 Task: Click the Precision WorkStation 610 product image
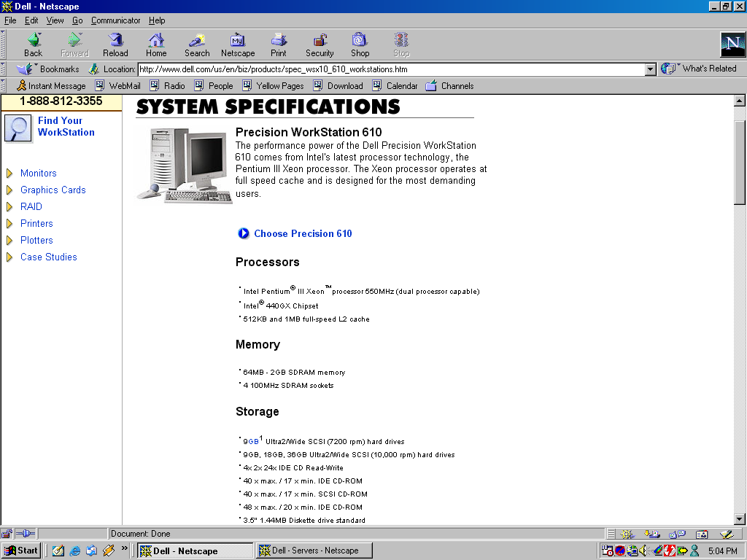tap(185, 166)
